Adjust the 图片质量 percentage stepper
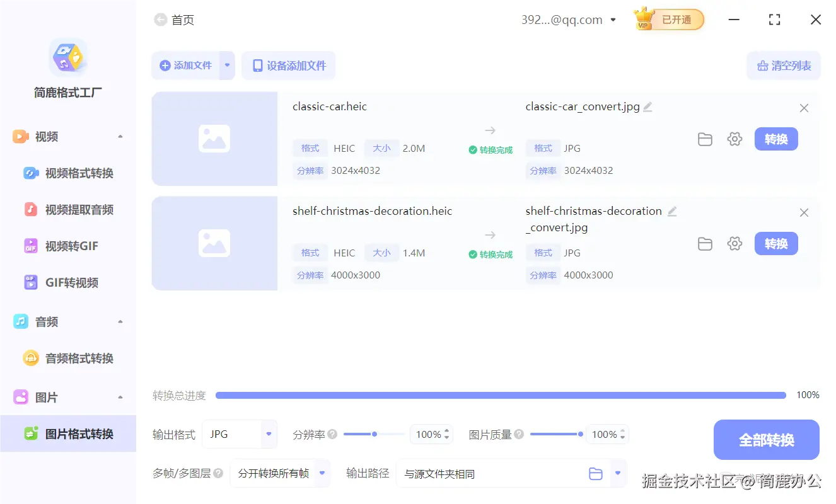The height and width of the screenshot is (504, 836). coord(623,434)
